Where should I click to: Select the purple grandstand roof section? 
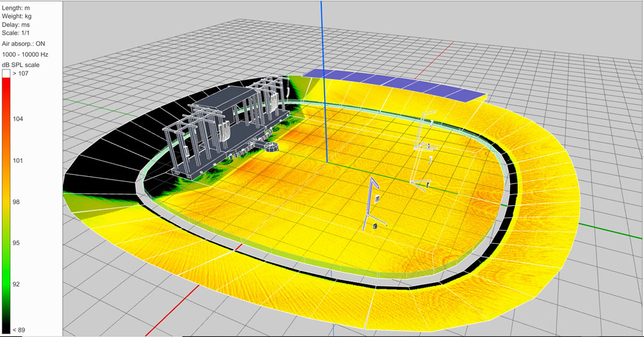(394, 85)
